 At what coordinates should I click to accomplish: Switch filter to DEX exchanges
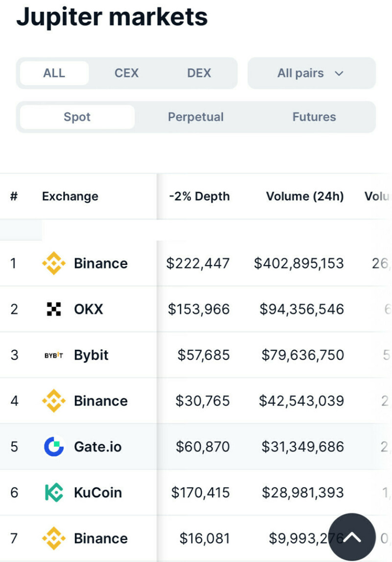click(x=199, y=73)
